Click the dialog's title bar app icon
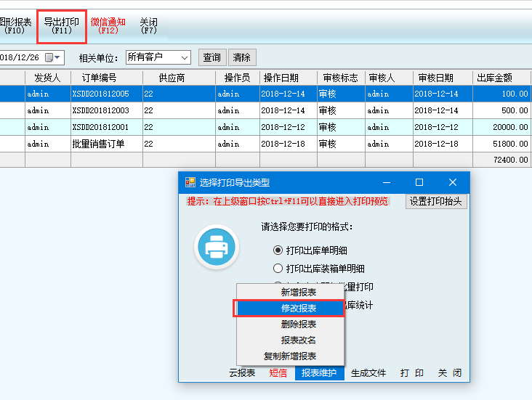532x400 pixels. 190,182
